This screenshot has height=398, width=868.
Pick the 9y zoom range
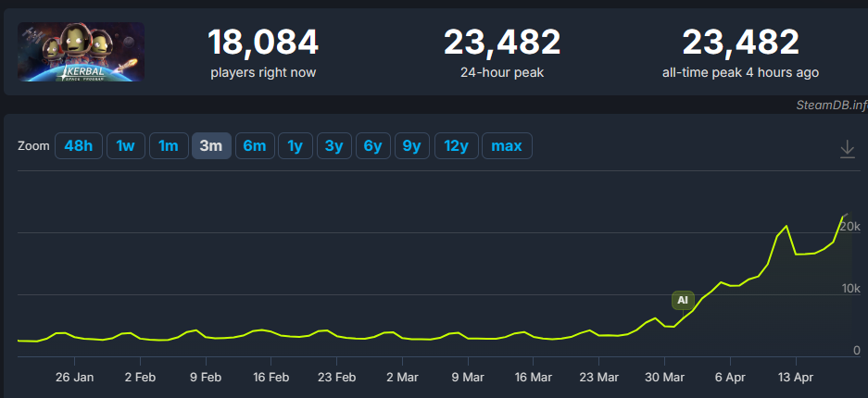coord(411,146)
